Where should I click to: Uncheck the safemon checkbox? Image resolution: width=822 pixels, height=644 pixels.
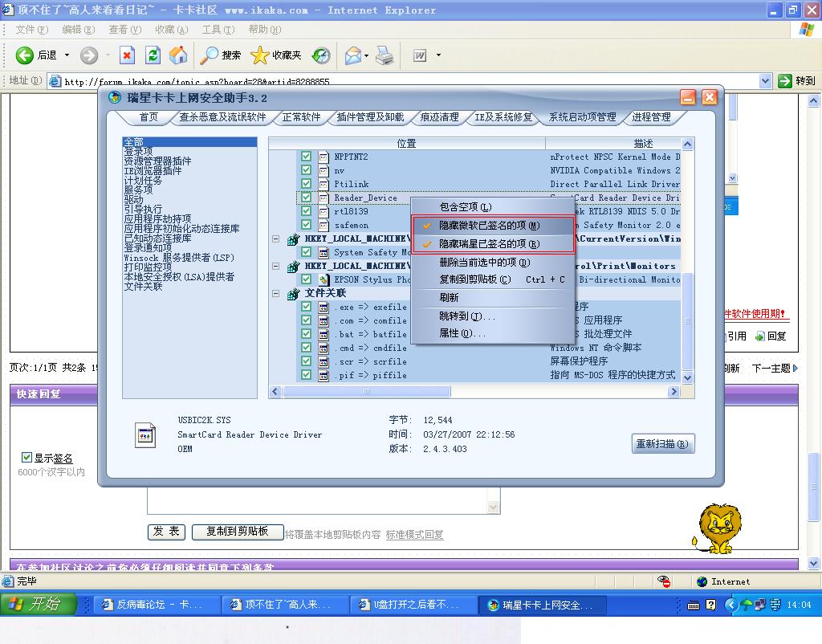click(x=306, y=225)
